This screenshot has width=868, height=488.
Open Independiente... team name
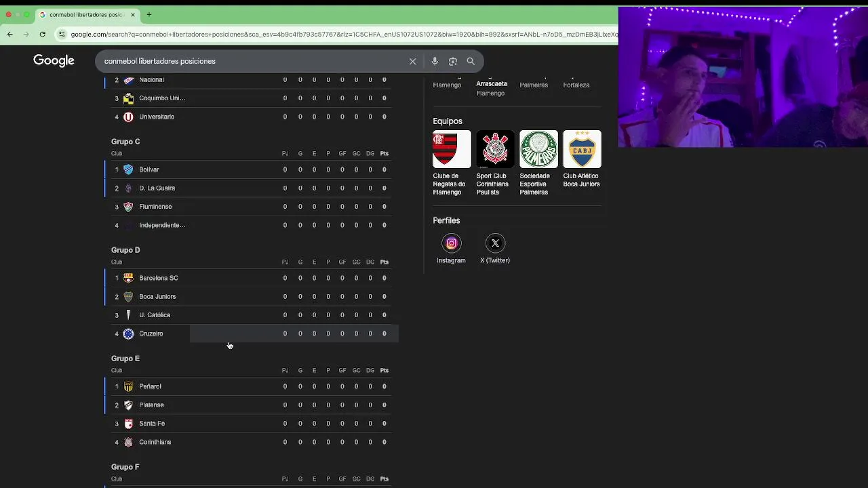162,225
